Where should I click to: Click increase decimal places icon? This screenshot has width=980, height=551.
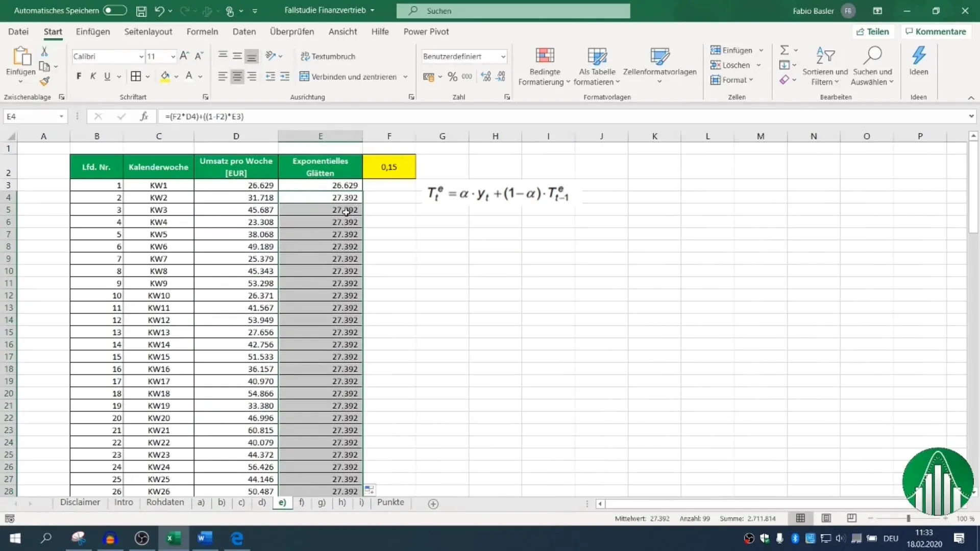[x=486, y=77]
